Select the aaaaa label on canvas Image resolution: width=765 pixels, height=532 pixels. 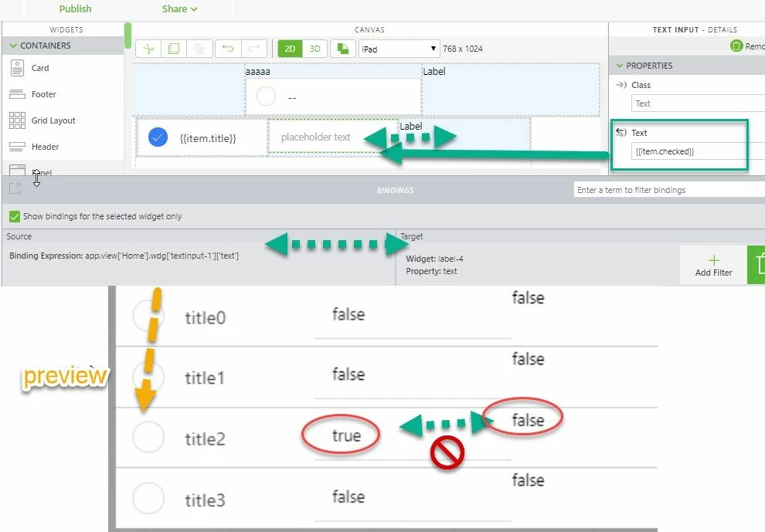[257, 72]
